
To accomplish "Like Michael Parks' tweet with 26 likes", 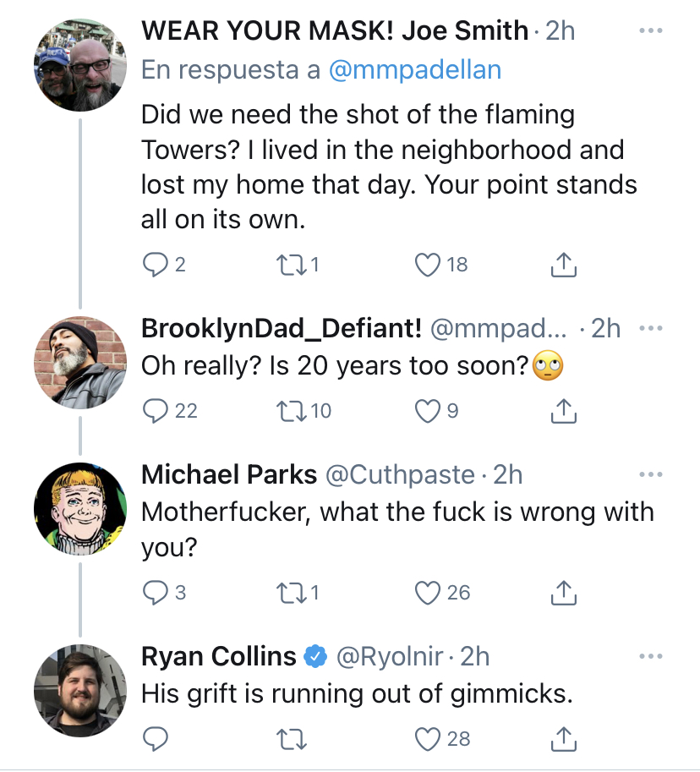I will coord(429,593).
